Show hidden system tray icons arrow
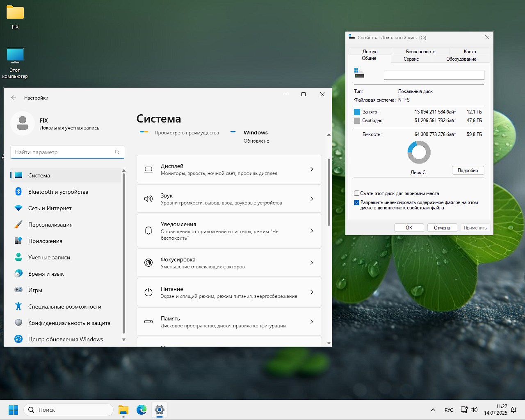525x420 pixels. pyautogui.click(x=433, y=410)
